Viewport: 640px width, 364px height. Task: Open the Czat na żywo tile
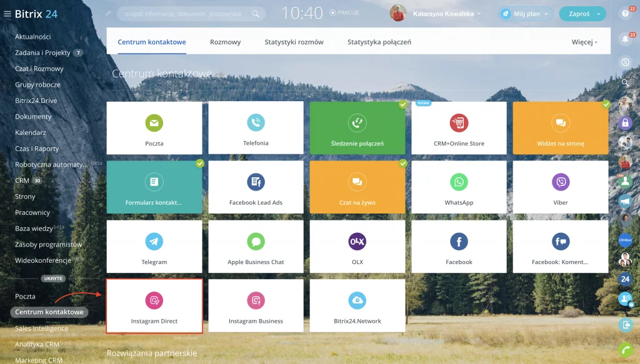tap(357, 187)
